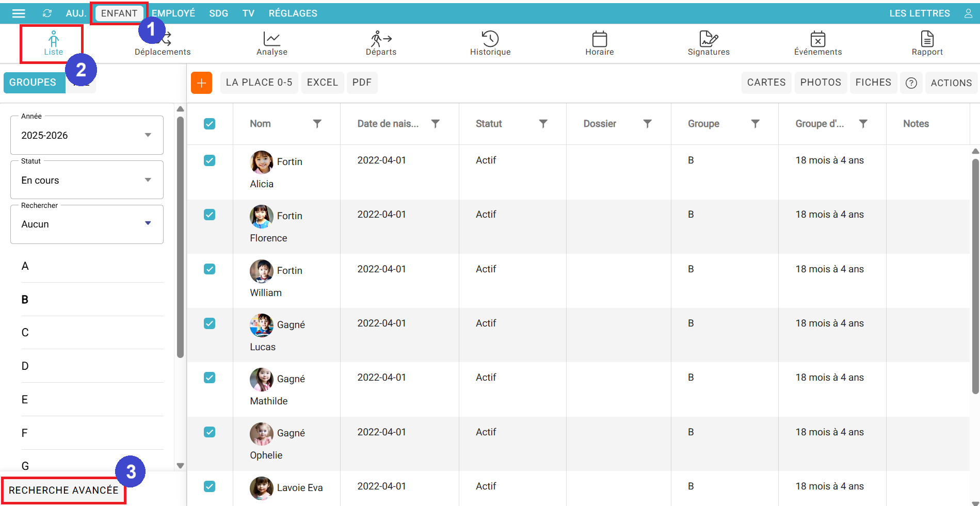This screenshot has width=980, height=506.
Task: Open the Rapport document icon
Action: (927, 39)
